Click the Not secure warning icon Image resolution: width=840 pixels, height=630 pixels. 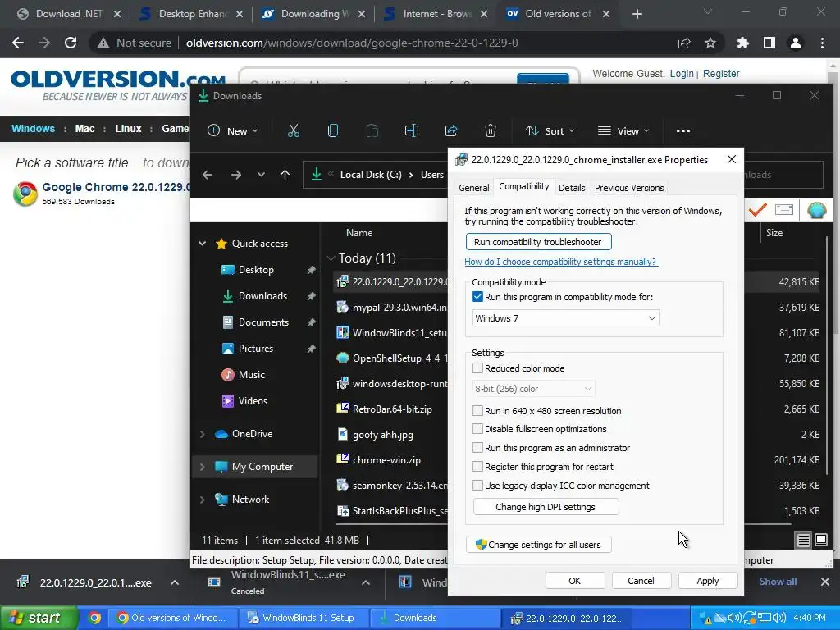tap(103, 43)
